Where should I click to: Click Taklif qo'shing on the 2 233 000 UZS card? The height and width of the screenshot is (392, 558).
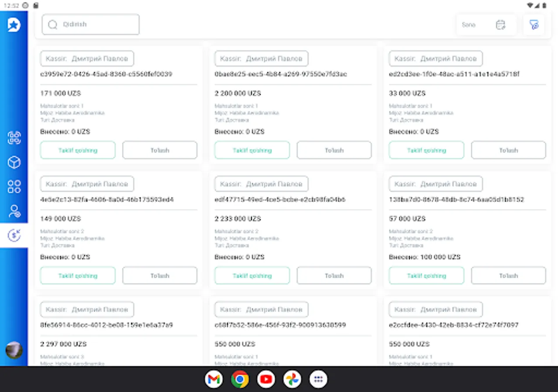252,276
